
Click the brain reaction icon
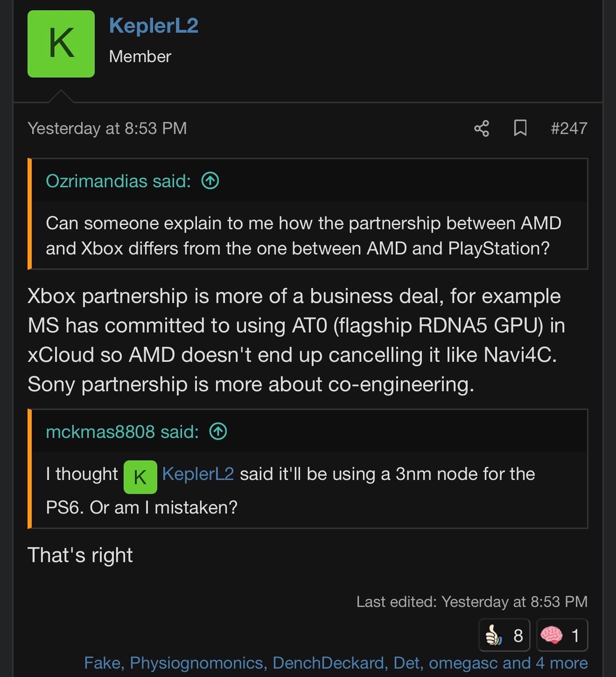(552, 636)
